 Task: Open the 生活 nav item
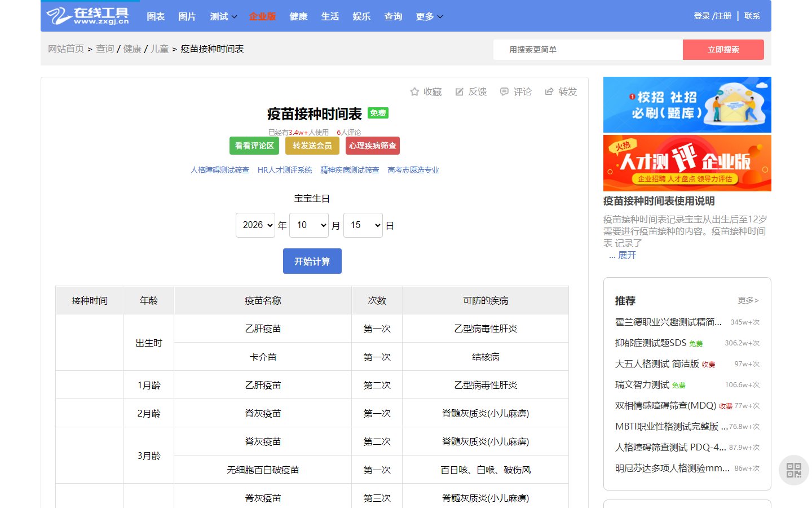pos(330,16)
